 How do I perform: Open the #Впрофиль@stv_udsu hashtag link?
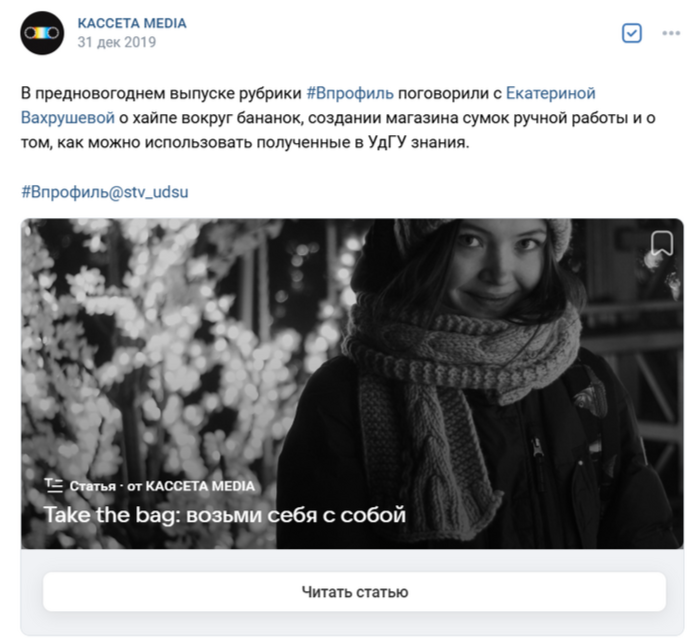point(105,192)
